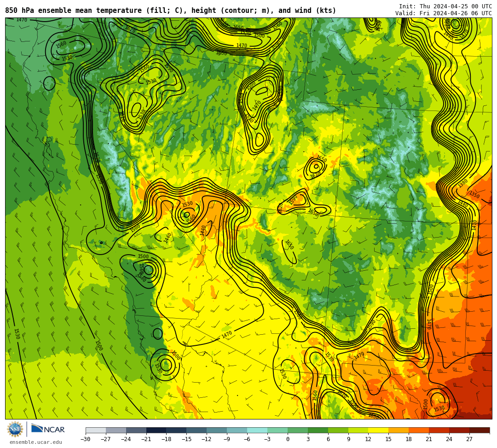The width and height of the screenshot is (497, 448).
Task: Pick the teal -12 to -9 colorbar swatch
Action: tap(217, 430)
